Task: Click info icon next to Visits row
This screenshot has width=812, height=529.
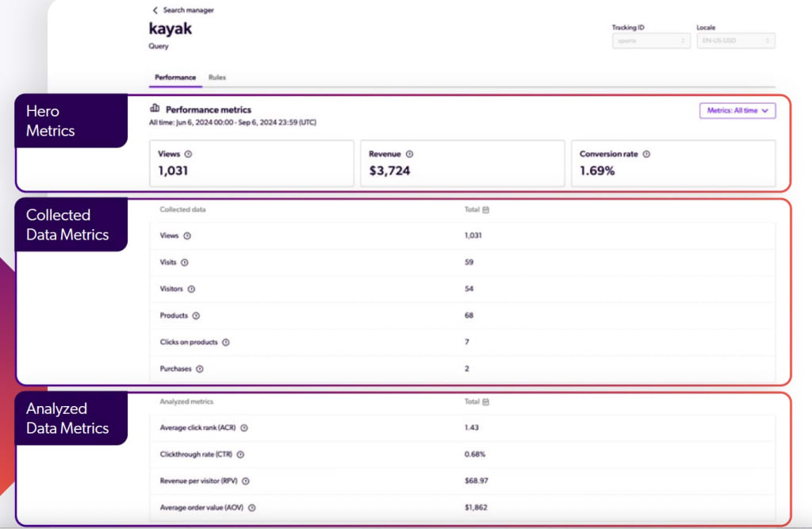Action: coord(185,263)
